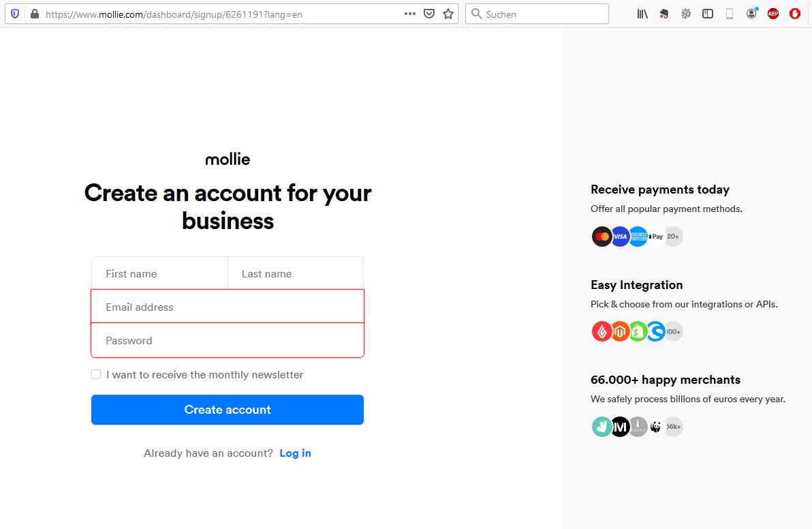Viewport: 812px width, 529px height.
Task: Expand the 20+ payment methods badge
Action: tap(673, 237)
